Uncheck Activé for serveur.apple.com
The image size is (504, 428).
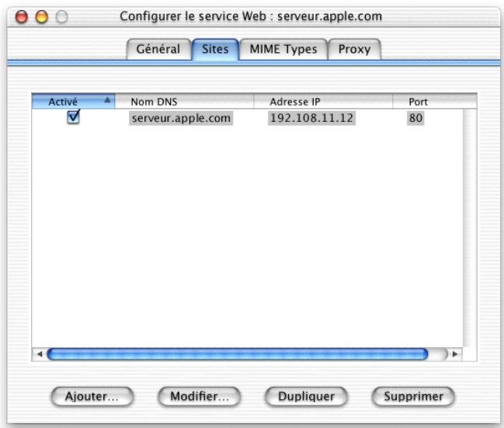[x=73, y=117]
